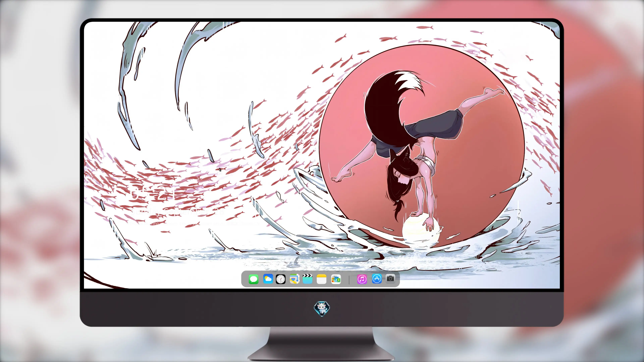Open the blue App Store icon
The height and width of the screenshot is (362, 644).
click(x=377, y=279)
